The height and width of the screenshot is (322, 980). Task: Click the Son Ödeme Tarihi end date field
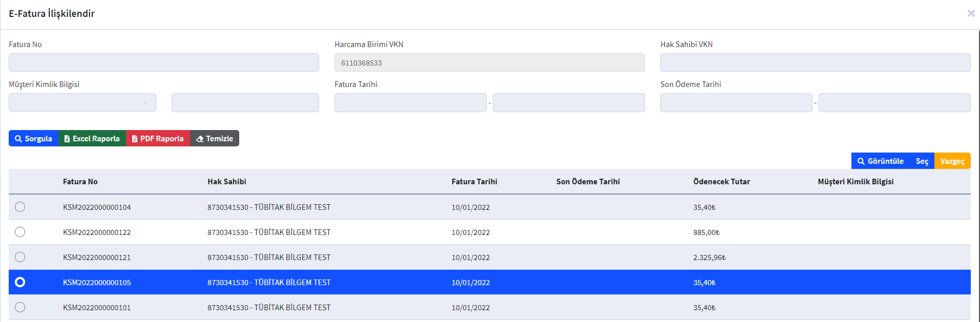tap(894, 102)
